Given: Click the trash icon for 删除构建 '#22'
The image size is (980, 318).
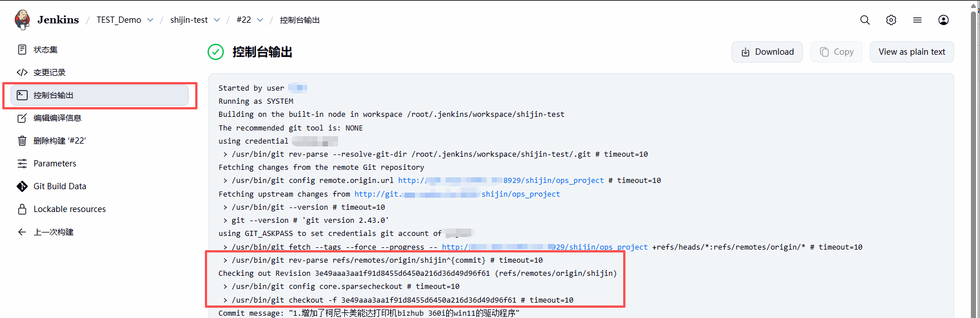Looking at the screenshot, I should pyautogui.click(x=22, y=141).
